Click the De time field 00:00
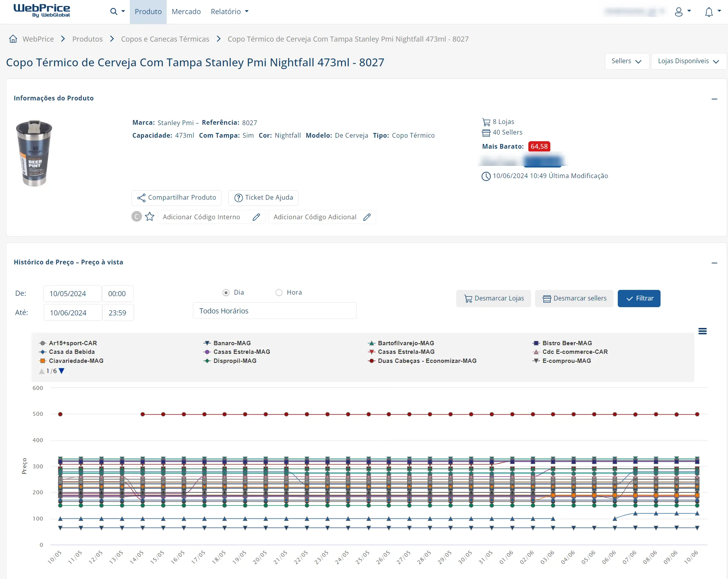Screen dimensions: 728x579 tap(118, 293)
